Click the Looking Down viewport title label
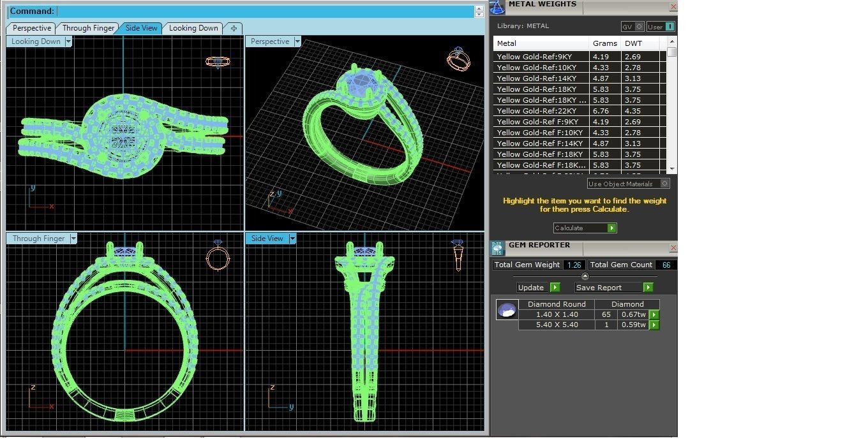868x440 pixels. 36,41
